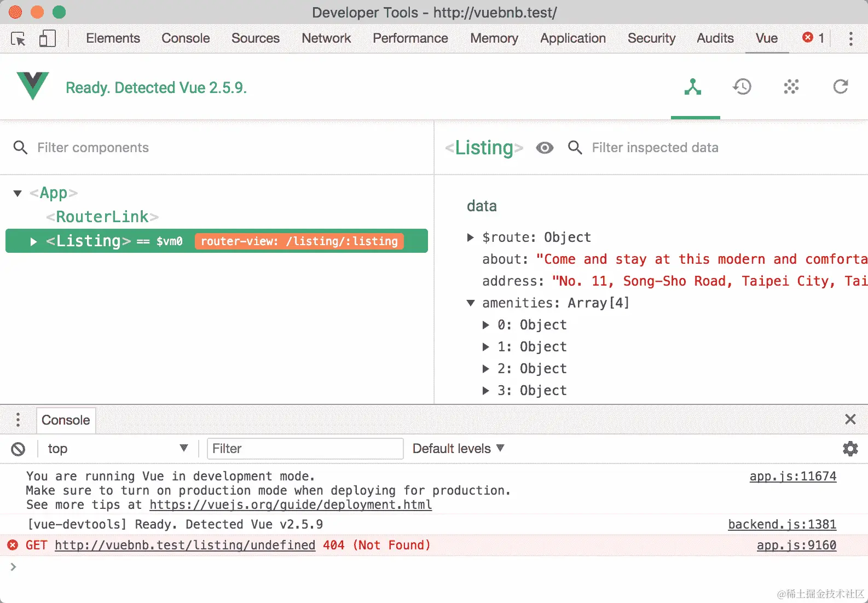Select the Console drawer tab

click(66, 420)
